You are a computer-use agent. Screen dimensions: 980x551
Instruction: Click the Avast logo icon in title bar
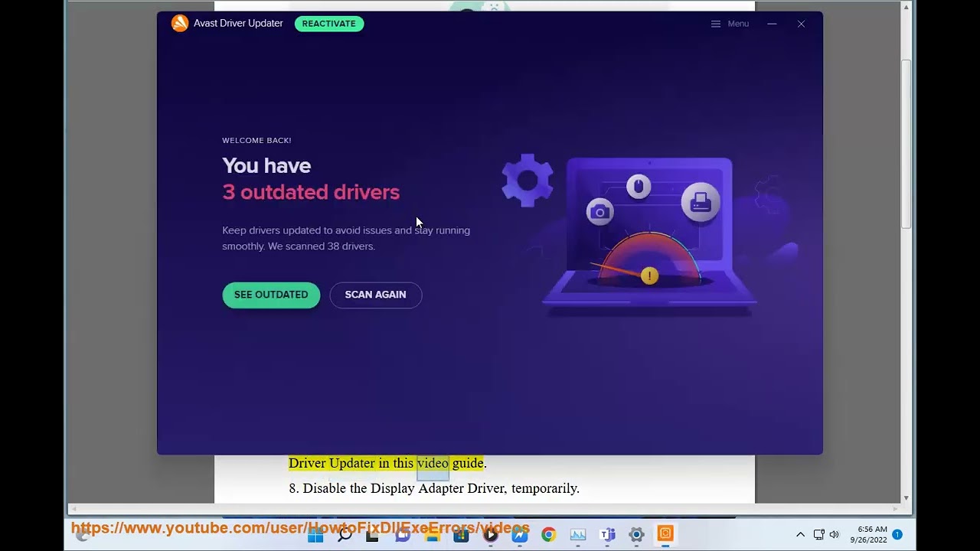180,24
